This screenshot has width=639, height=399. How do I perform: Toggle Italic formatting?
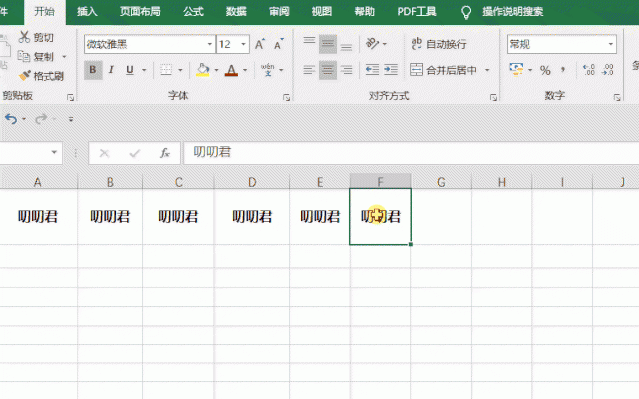111,70
